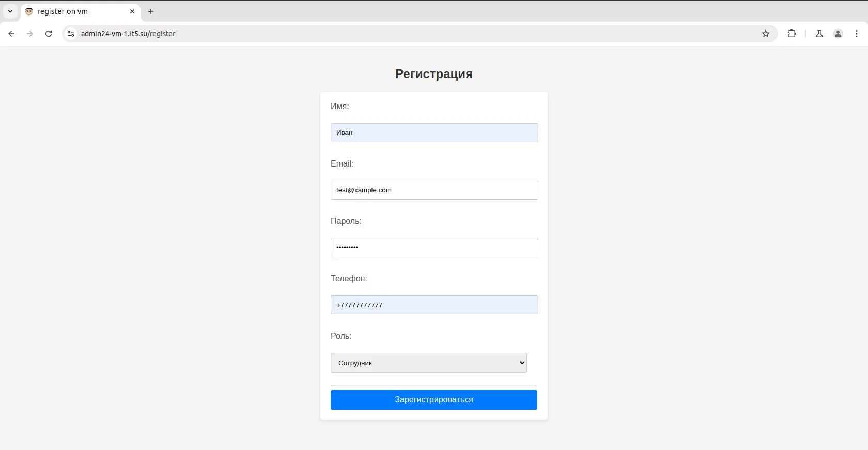Click the browser forward arrow
Viewport: 868px width, 450px height.
click(x=30, y=34)
